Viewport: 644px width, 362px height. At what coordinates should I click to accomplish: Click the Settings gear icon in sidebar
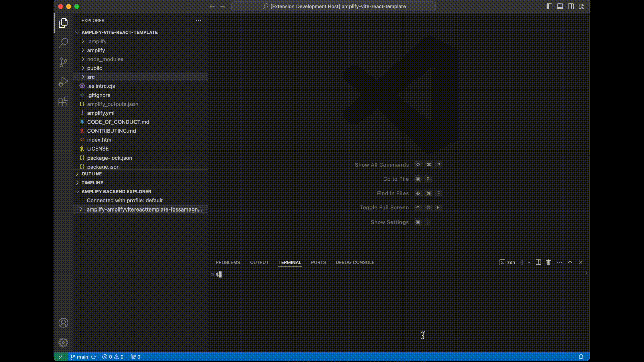pyautogui.click(x=63, y=342)
